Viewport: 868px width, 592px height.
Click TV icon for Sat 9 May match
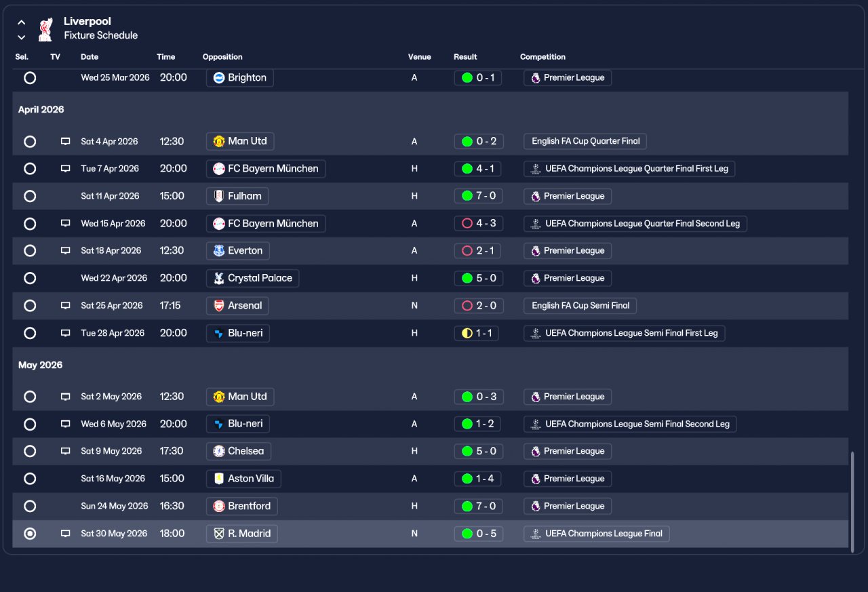coord(66,451)
